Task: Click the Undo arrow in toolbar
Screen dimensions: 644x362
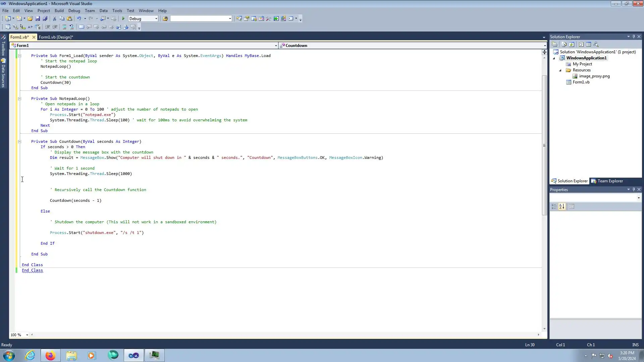Action: coord(79,19)
